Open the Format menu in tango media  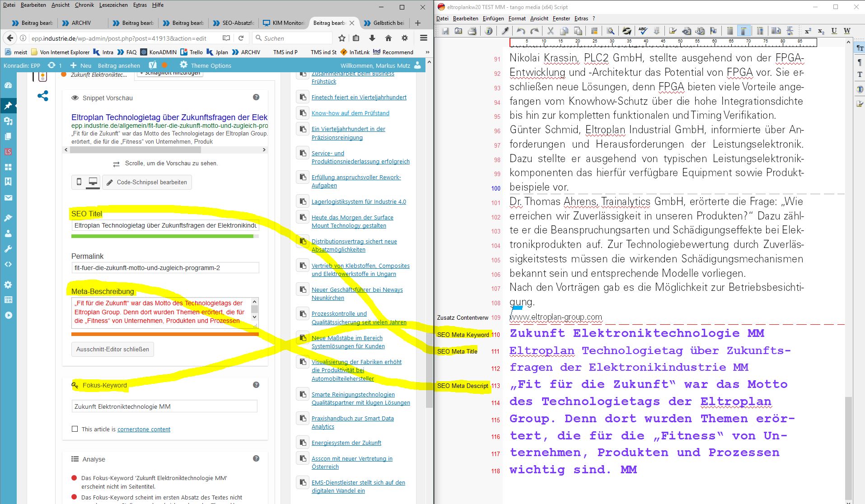(x=517, y=19)
